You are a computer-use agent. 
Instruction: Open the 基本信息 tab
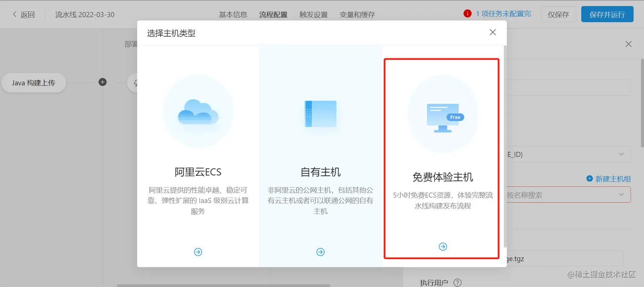click(233, 14)
